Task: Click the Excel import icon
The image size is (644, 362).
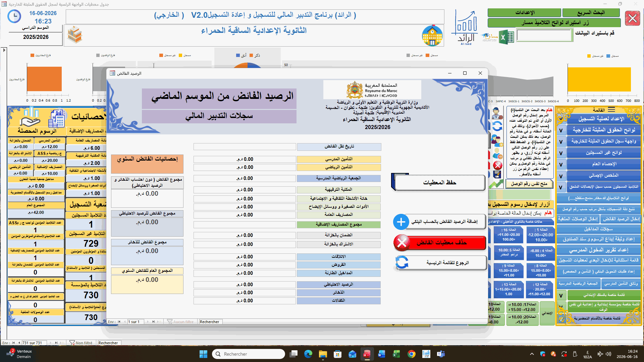Action: (x=506, y=37)
